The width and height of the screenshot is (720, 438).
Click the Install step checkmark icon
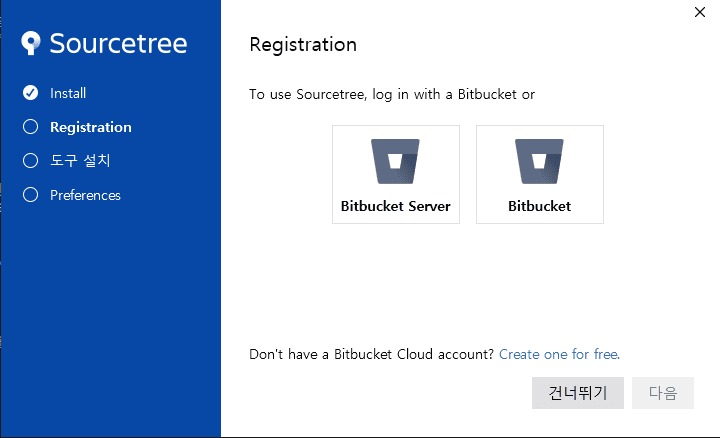coord(30,93)
